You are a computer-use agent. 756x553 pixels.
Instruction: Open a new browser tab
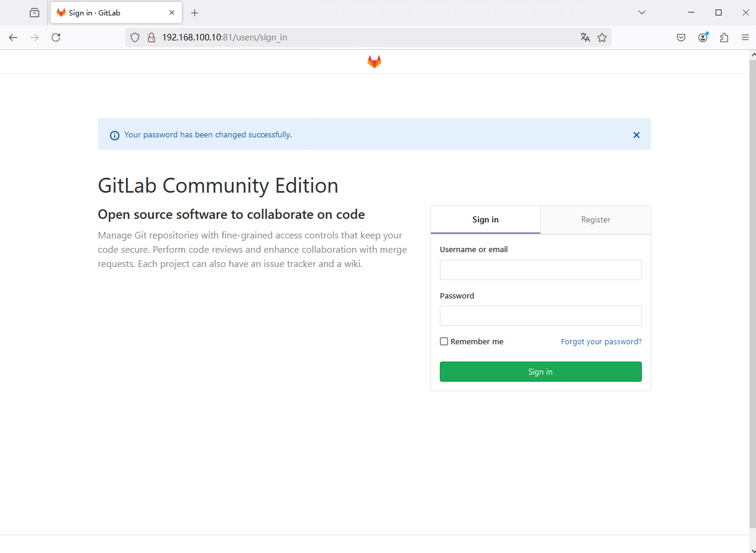[x=194, y=13]
